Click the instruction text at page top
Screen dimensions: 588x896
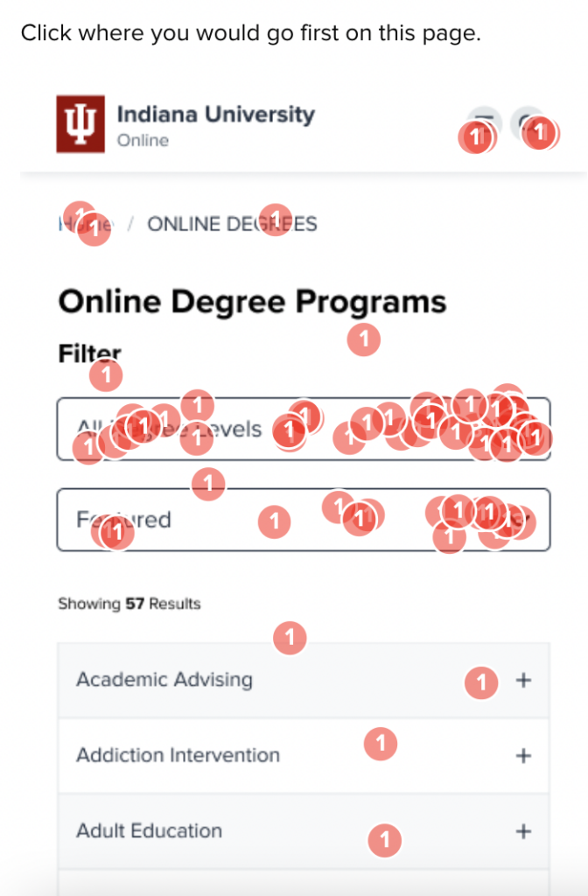[251, 33]
